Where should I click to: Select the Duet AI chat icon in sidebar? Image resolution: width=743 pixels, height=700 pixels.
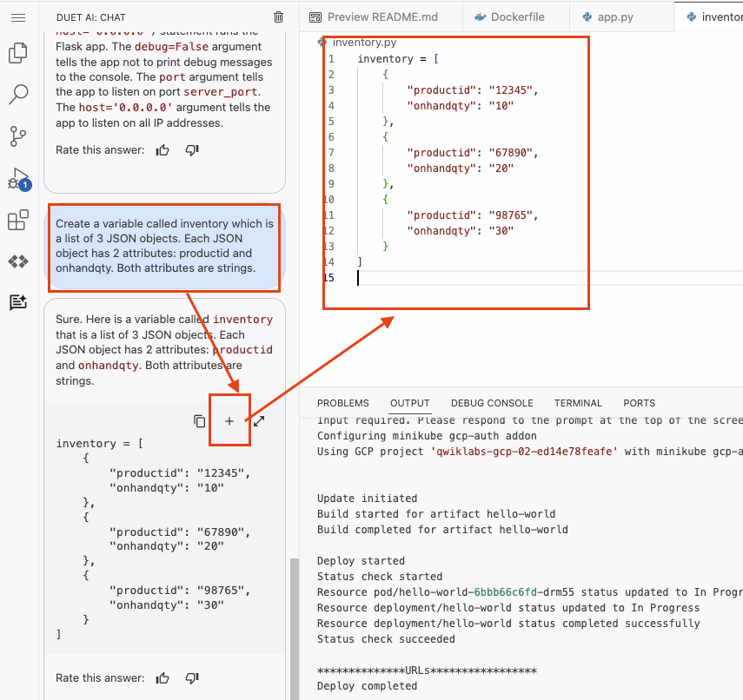click(18, 302)
